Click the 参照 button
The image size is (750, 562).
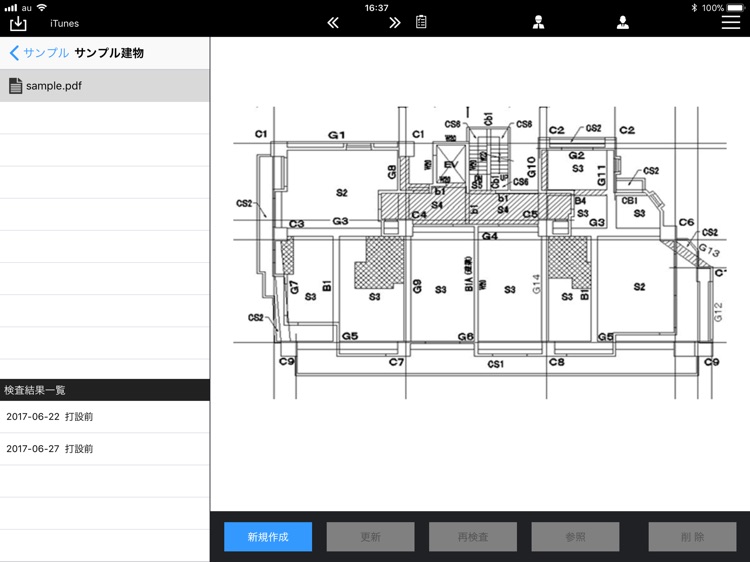pyautogui.click(x=575, y=537)
